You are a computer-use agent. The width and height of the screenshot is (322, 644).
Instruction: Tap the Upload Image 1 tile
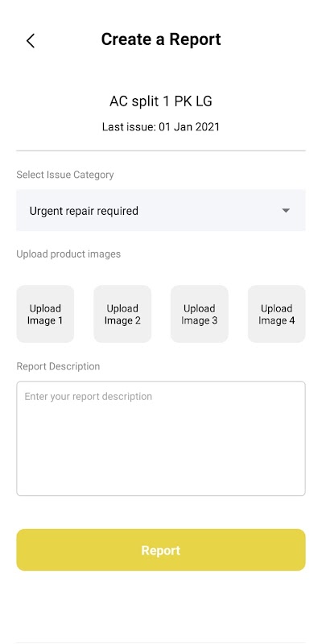tap(45, 314)
